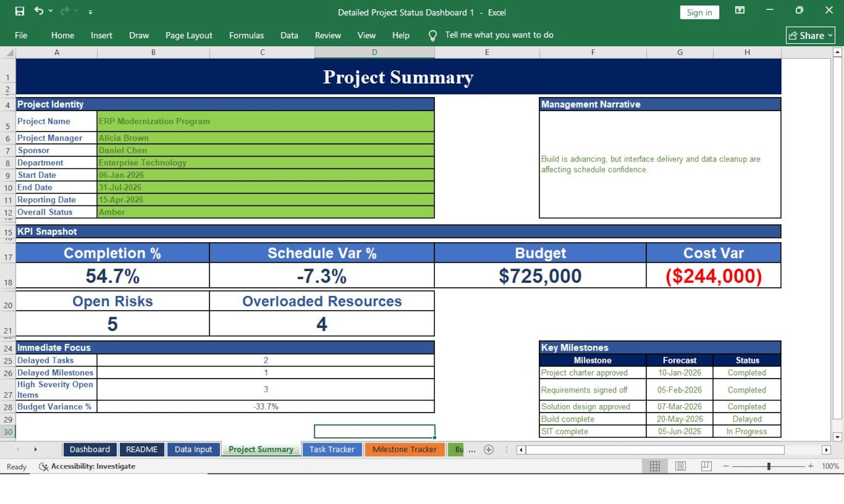Click the partially hidden Bu sheet tab

point(457,449)
